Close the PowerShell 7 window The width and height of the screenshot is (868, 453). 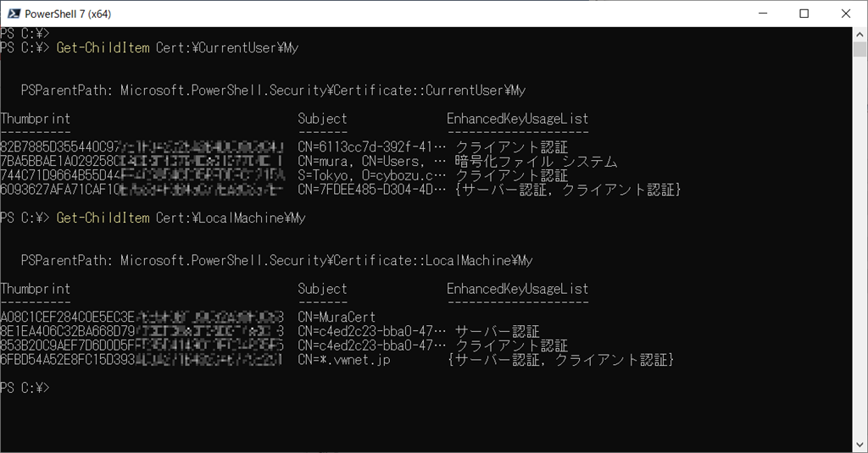pyautogui.click(x=846, y=14)
